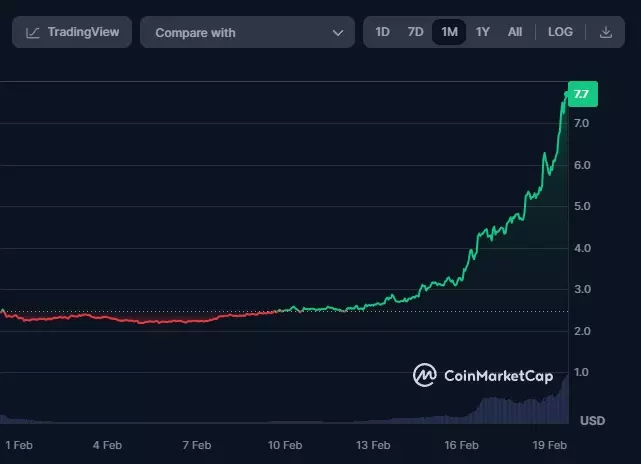Viewport: 641px width, 464px height.
Task: Click the 5.0 price axis label
Action: (x=583, y=207)
